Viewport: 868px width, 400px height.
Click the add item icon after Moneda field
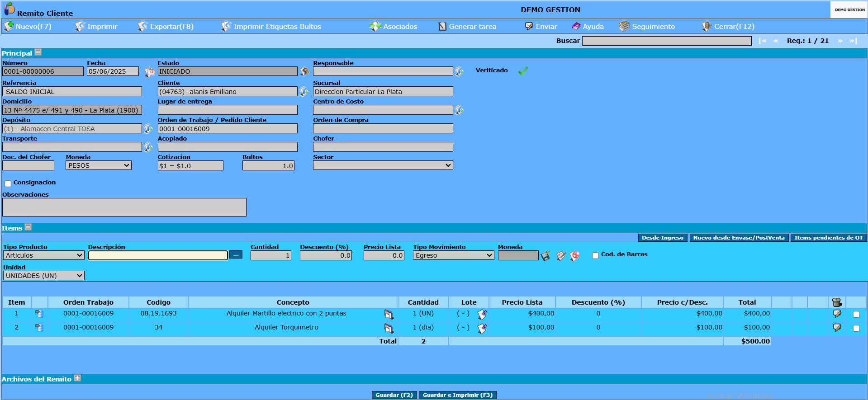tap(546, 256)
